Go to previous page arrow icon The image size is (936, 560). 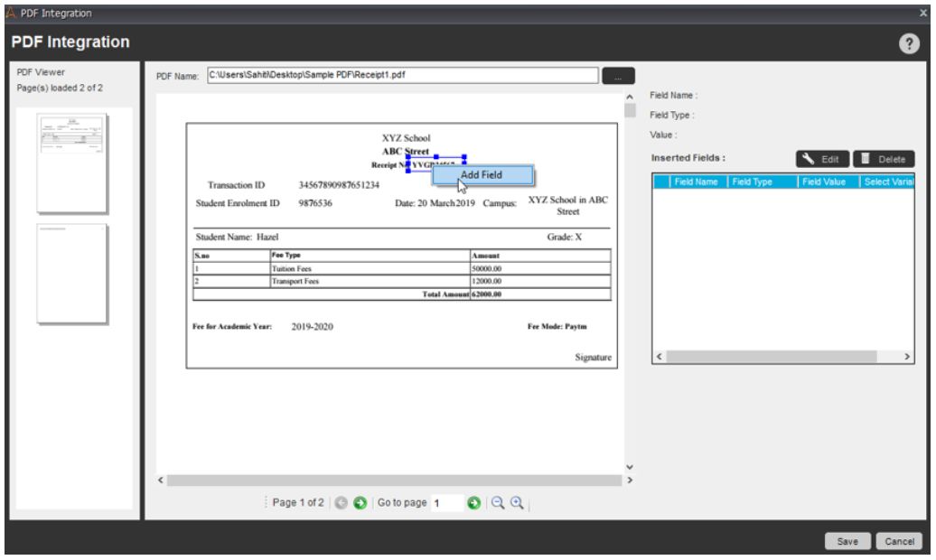click(341, 503)
